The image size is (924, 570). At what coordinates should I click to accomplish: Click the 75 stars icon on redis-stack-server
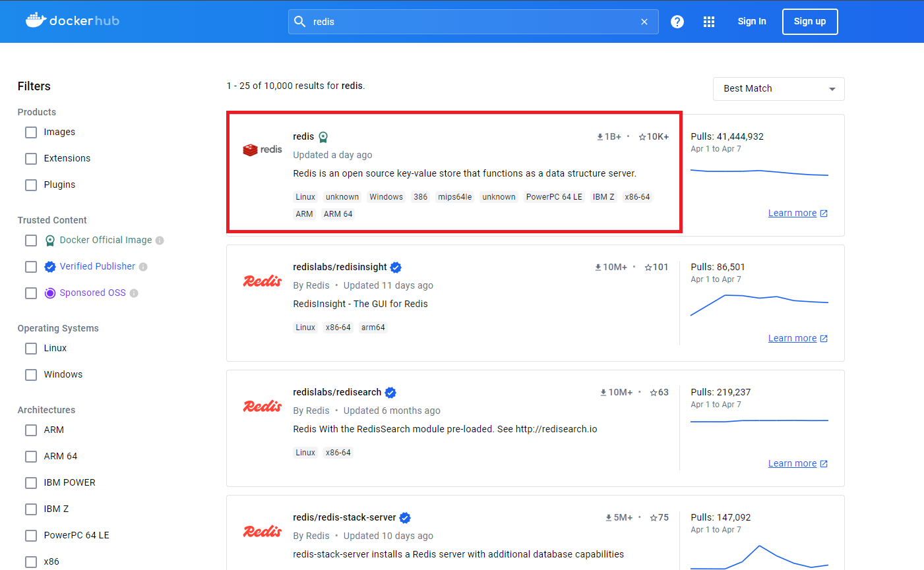654,518
